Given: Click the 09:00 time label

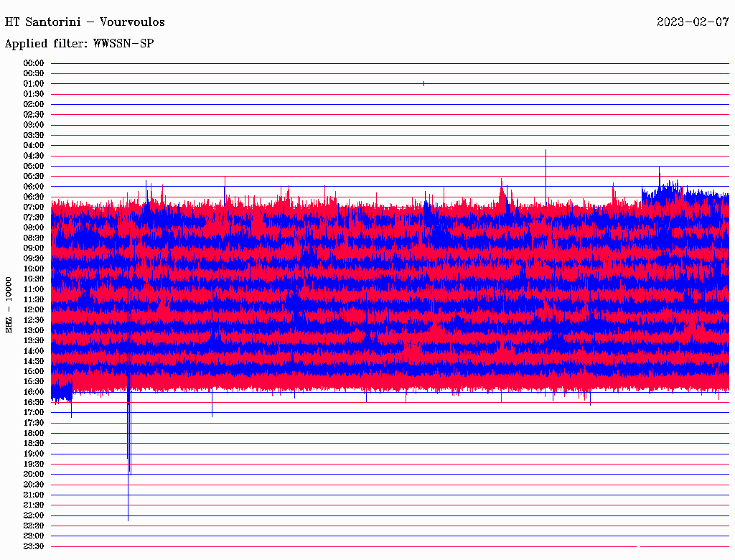Looking at the screenshot, I should pyautogui.click(x=34, y=248).
